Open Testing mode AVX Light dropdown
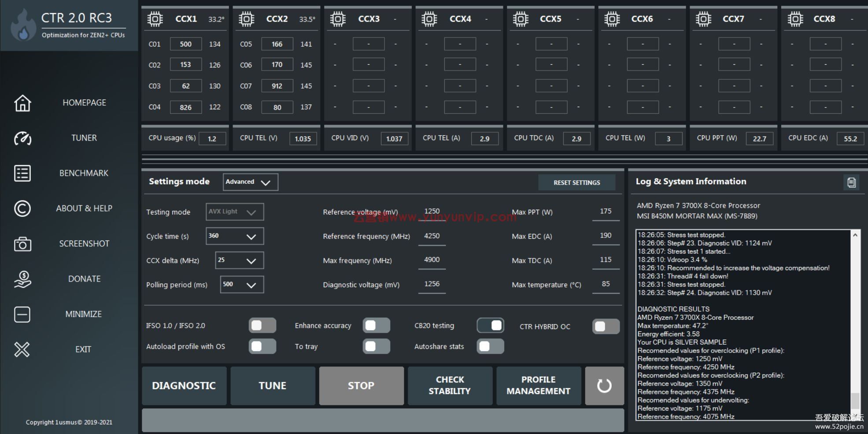The width and height of the screenshot is (868, 434). click(x=234, y=212)
